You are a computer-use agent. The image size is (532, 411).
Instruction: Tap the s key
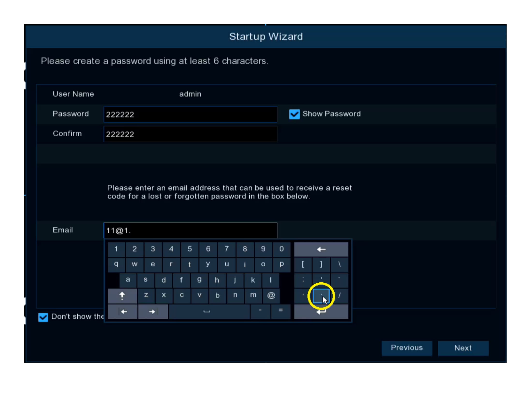click(145, 280)
